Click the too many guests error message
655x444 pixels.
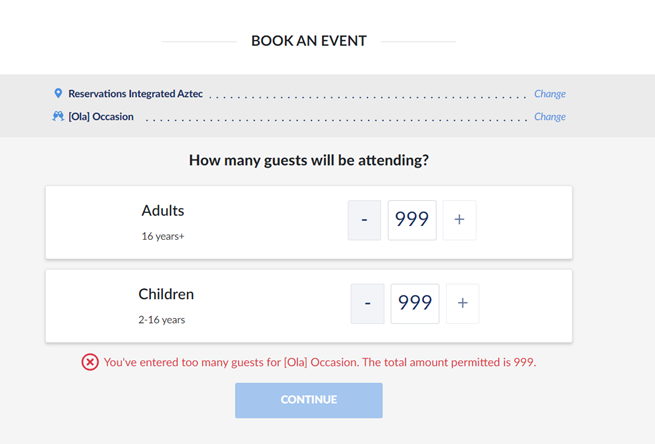(320, 362)
